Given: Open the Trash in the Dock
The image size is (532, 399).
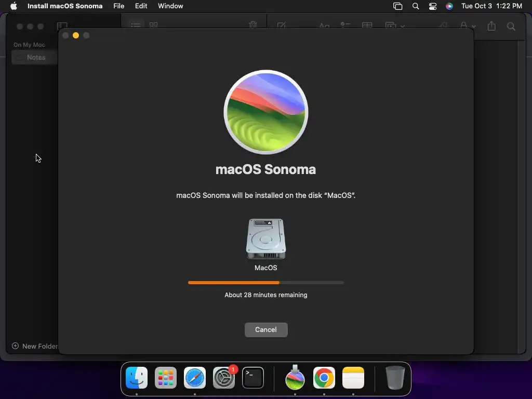Looking at the screenshot, I should (x=395, y=378).
